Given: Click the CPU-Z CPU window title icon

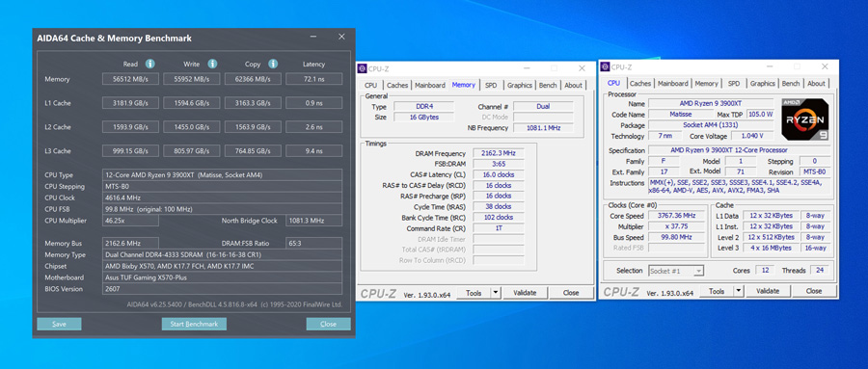Looking at the screenshot, I should click(605, 66).
